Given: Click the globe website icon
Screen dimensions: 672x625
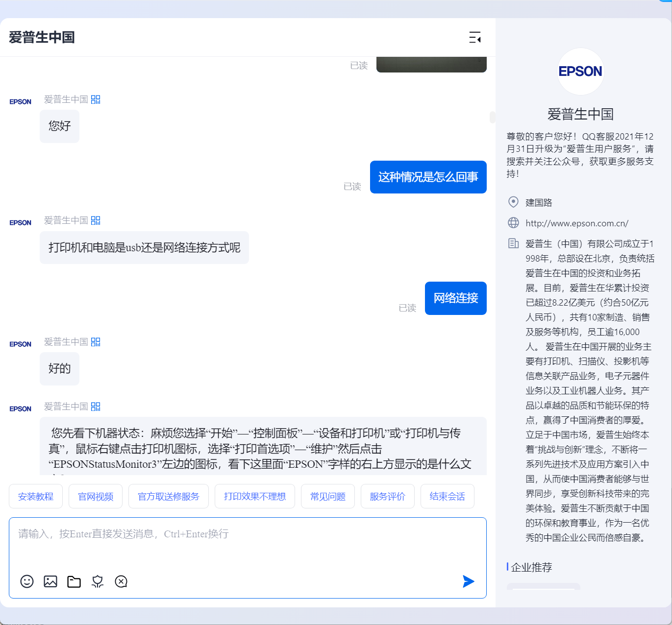Looking at the screenshot, I should (x=513, y=223).
